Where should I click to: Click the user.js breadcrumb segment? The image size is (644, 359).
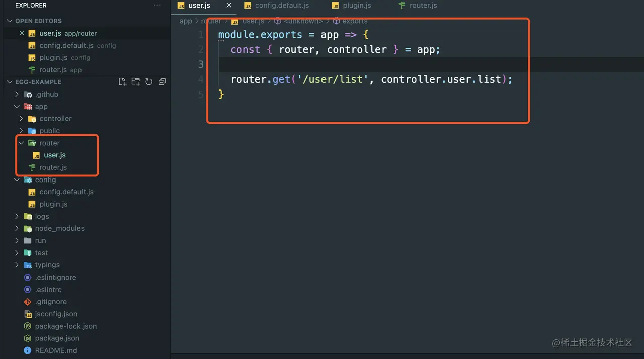[253, 21]
